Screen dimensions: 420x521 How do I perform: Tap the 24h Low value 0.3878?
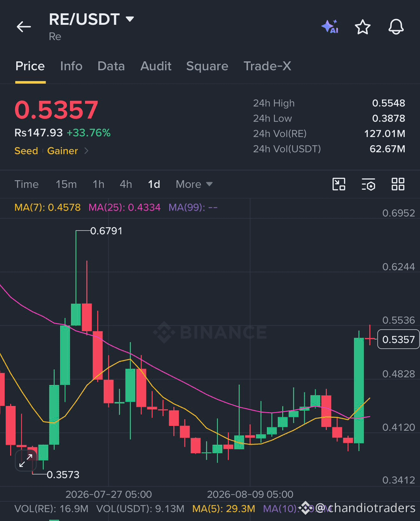click(389, 118)
